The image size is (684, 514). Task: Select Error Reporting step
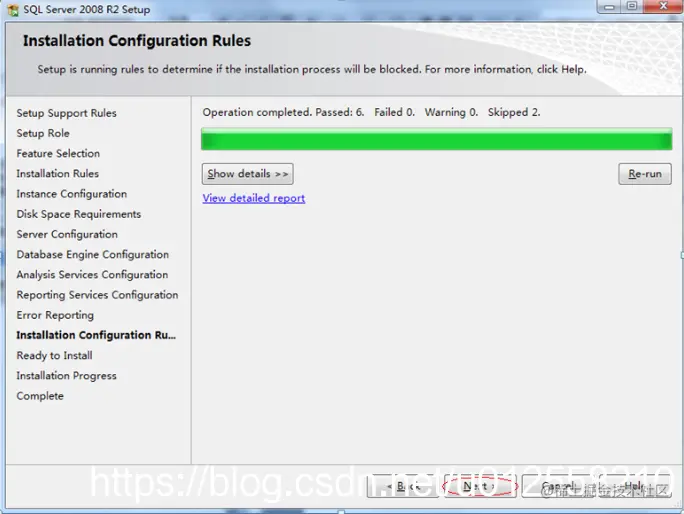tap(55, 315)
